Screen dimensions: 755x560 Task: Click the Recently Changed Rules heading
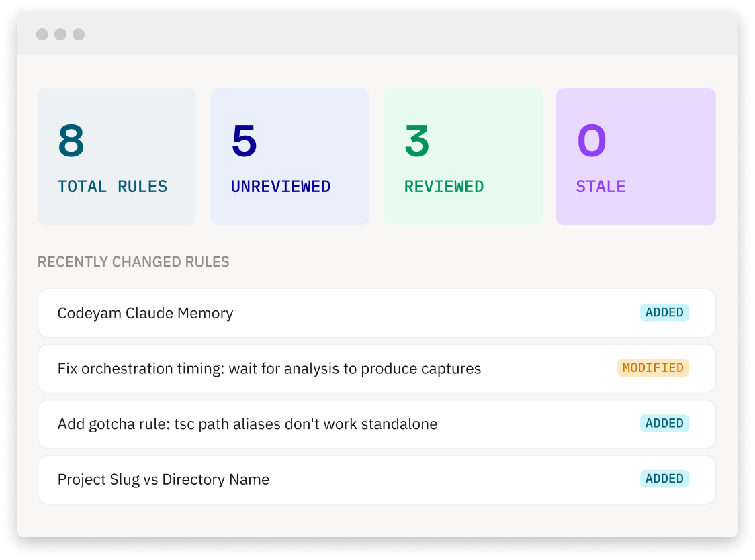(x=133, y=262)
